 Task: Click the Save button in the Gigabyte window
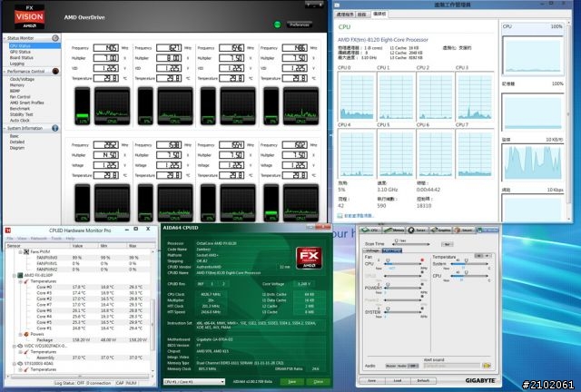click(x=372, y=380)
